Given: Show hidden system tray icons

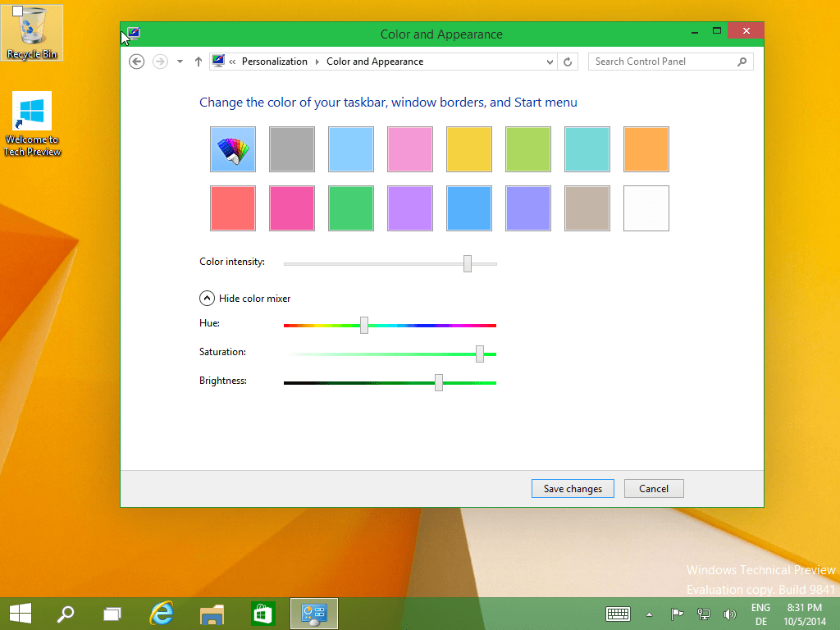Looking at the screenshot, I should coord(650,614).
